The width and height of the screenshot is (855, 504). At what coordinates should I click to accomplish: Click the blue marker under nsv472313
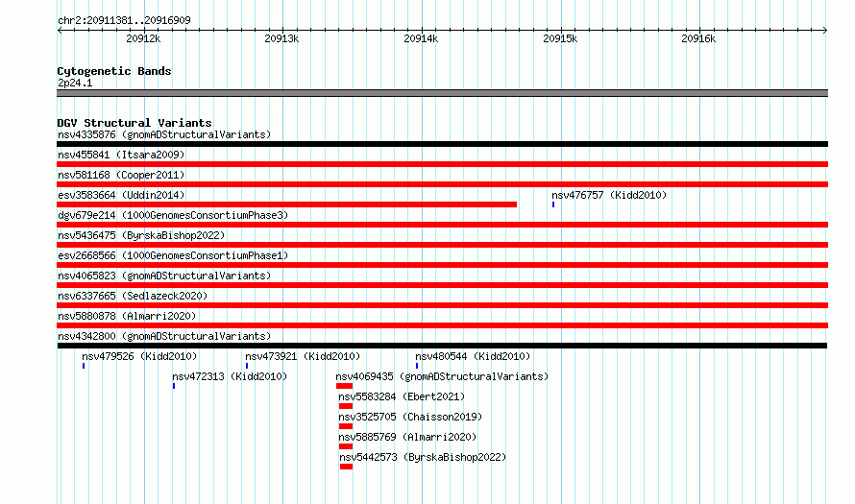coord(173,386)
